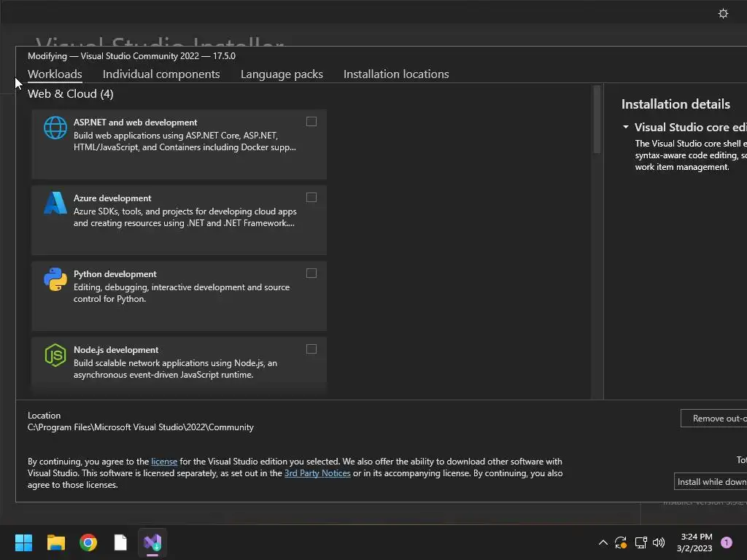Click the Python development title text
The image size is (747, 560).
coord(115,274)
